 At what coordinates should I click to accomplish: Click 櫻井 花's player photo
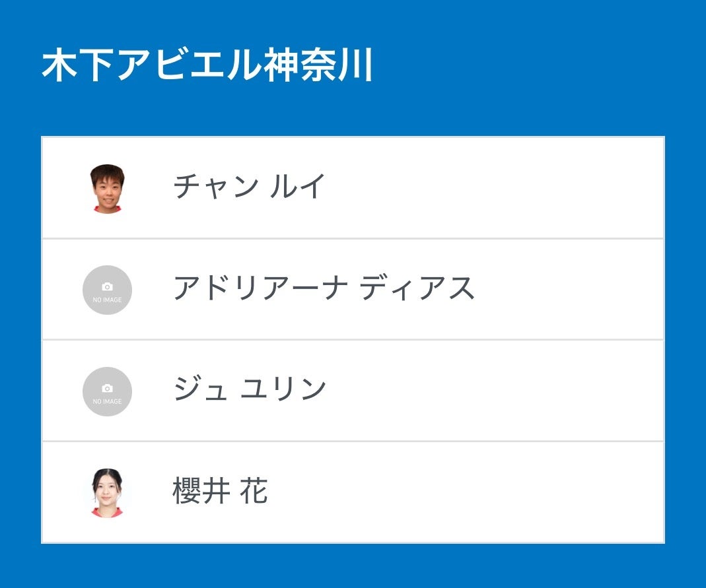coord(108,492)
